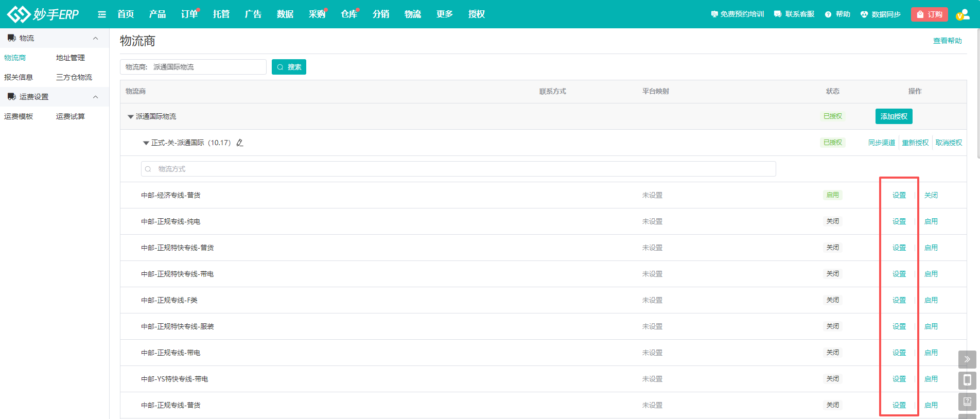Click the 查看帮助 link
The height and width of the screenshot is (419, 980).
[x=947, y=41]
